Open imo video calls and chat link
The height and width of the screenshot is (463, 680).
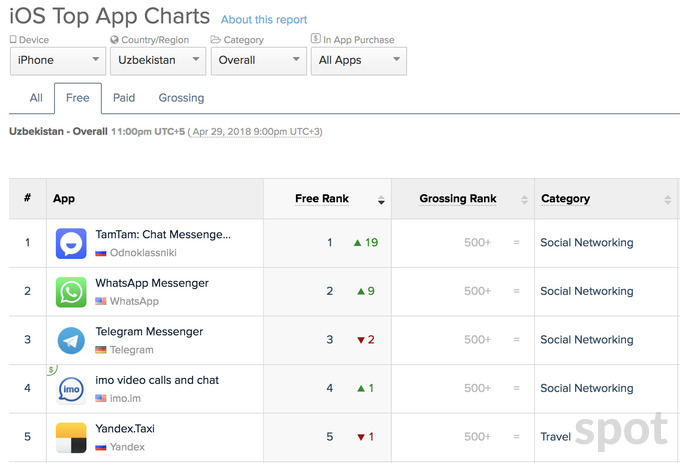pos(157,380)
